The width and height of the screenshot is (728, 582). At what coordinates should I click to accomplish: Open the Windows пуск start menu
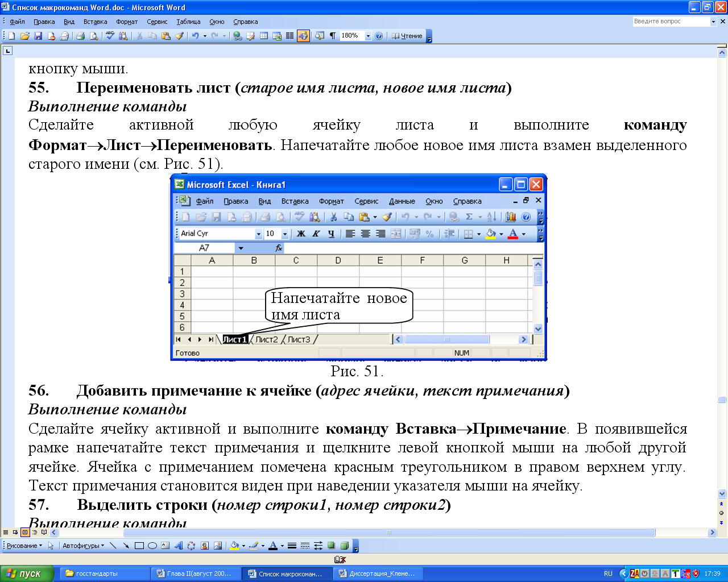pos(26,573)
